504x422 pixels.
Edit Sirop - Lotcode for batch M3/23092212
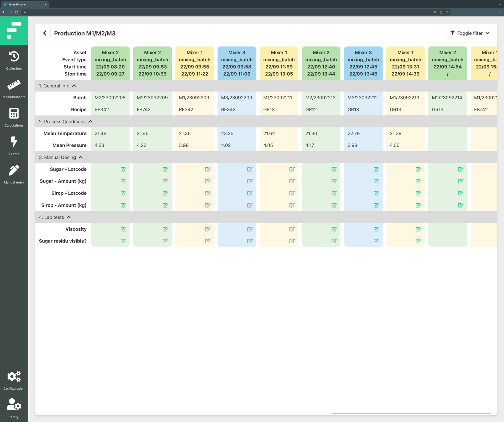click(376, 193)
